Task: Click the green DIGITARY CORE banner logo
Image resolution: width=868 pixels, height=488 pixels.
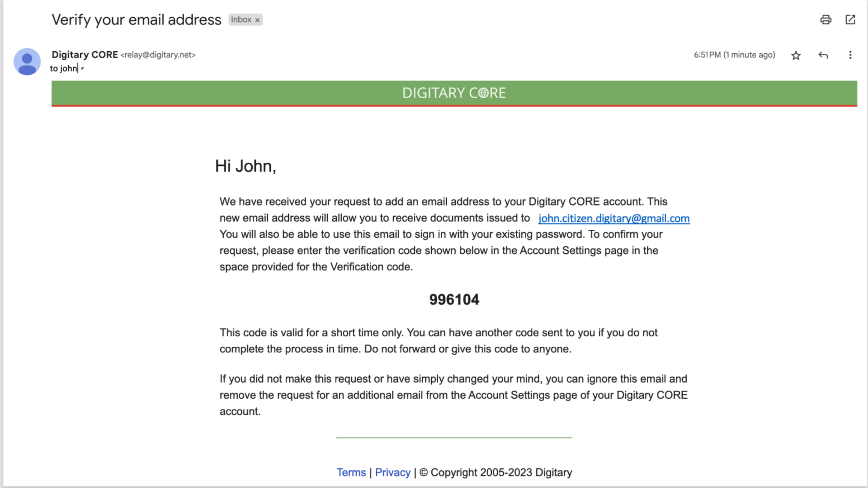Action: tap(454, 93)
